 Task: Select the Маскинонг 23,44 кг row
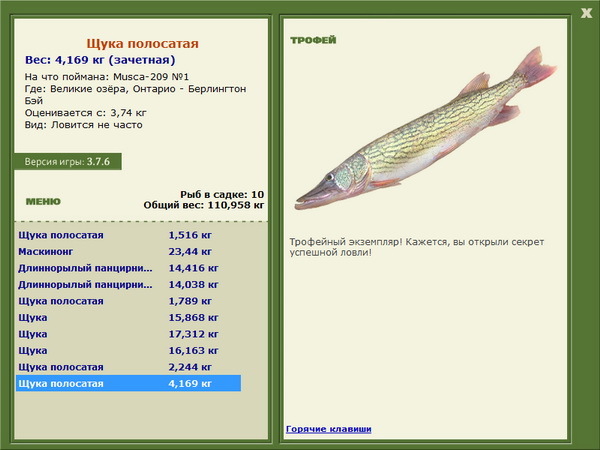pyautogui.click(x=128, y=251)
